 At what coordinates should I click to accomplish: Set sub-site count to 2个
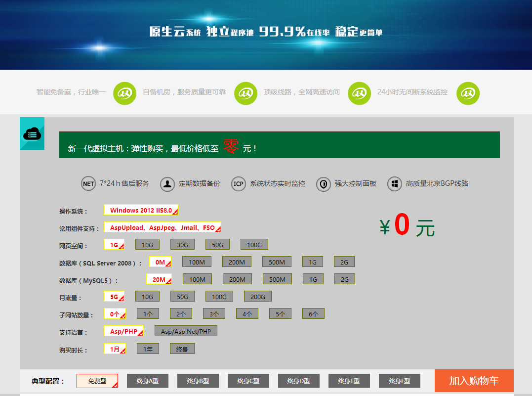[181, 314]
